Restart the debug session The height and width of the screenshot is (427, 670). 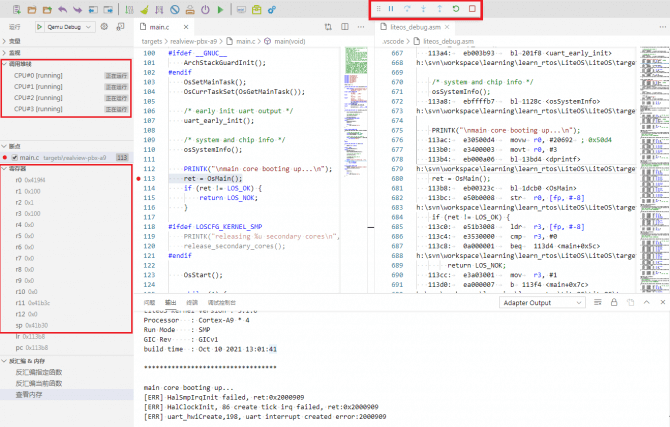tap(456, 9)
